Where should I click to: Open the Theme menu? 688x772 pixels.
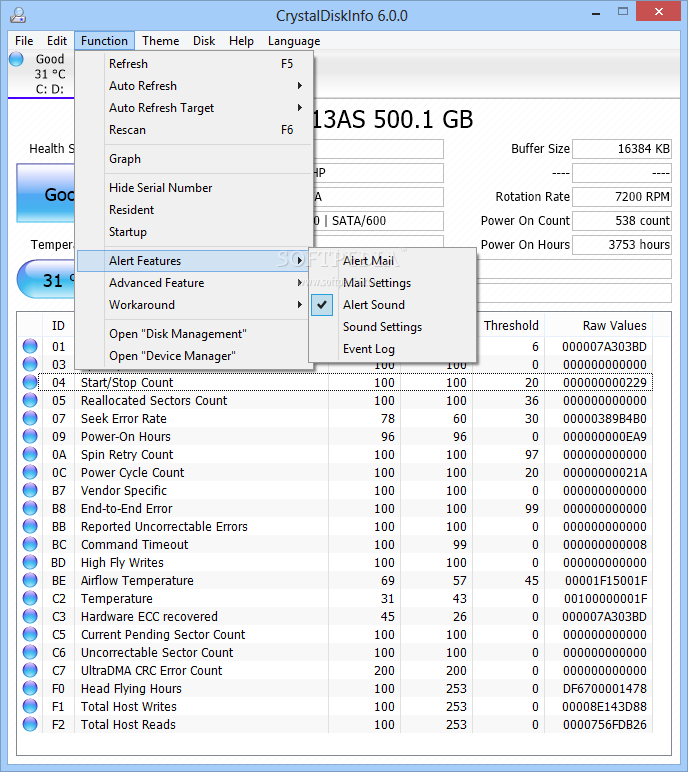pos(161,41)
